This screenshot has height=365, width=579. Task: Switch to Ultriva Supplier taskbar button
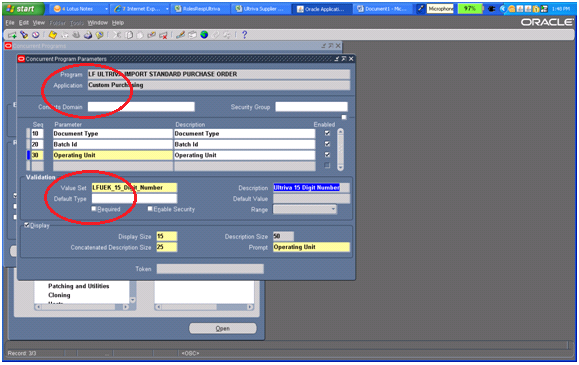pyautogui.click(x=260, y=8)
